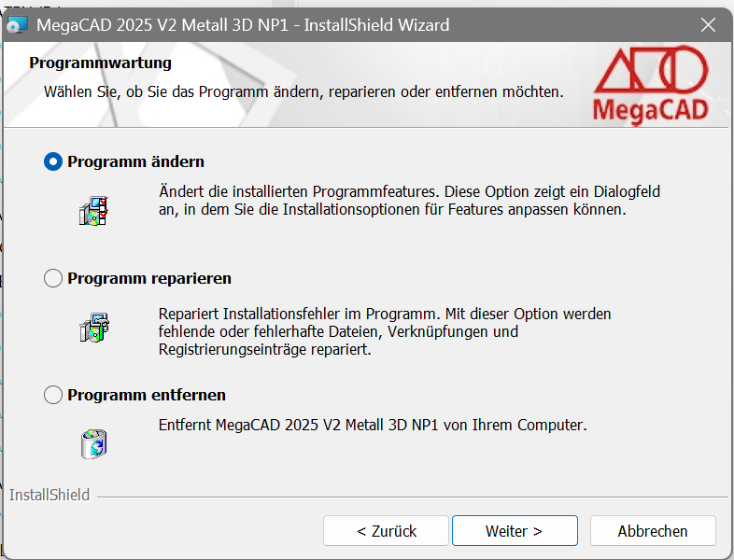This screenshot has width=734, height=560.
Task: Click the Ändert die installierten Programmfeatures description
Action: tap(409, 201)
